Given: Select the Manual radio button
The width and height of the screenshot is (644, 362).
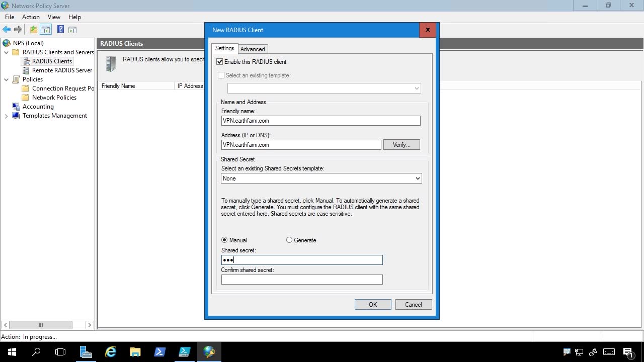Looking at the screenshot, I should pyautogui.click(x=224, y=240).
